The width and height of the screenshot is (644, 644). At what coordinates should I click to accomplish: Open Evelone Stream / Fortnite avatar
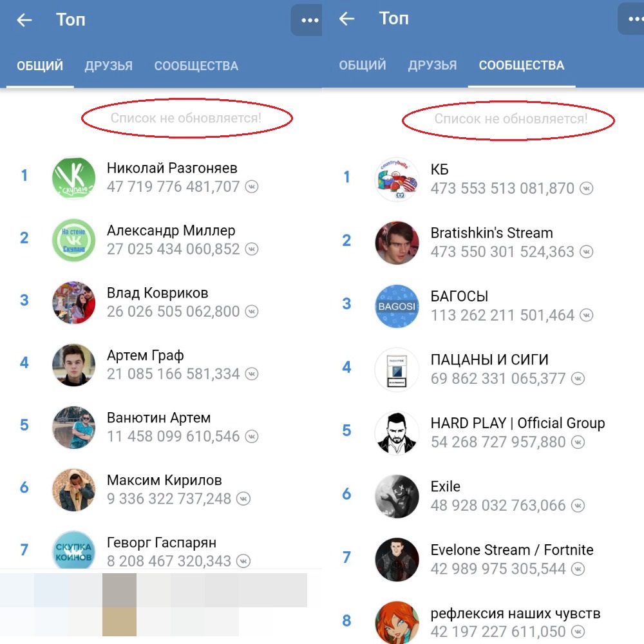(x=397, y=560)
